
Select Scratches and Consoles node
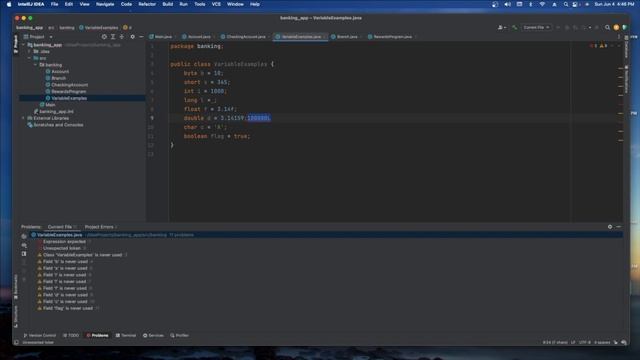tap(58, 125)
